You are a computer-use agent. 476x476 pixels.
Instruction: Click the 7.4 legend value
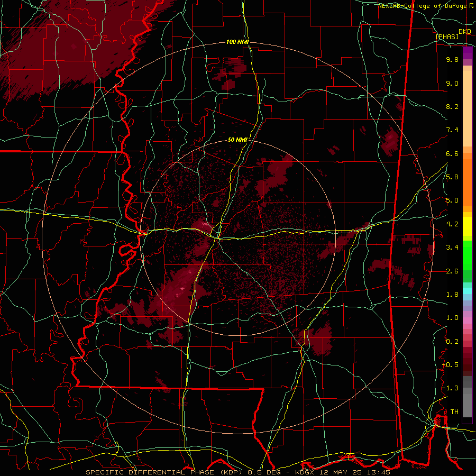[452, 130]
